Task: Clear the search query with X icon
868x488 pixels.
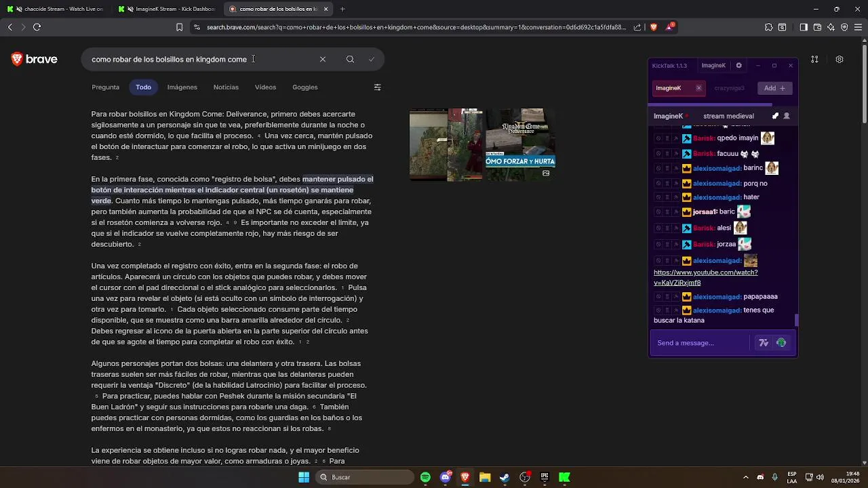Action: point(323,59)
